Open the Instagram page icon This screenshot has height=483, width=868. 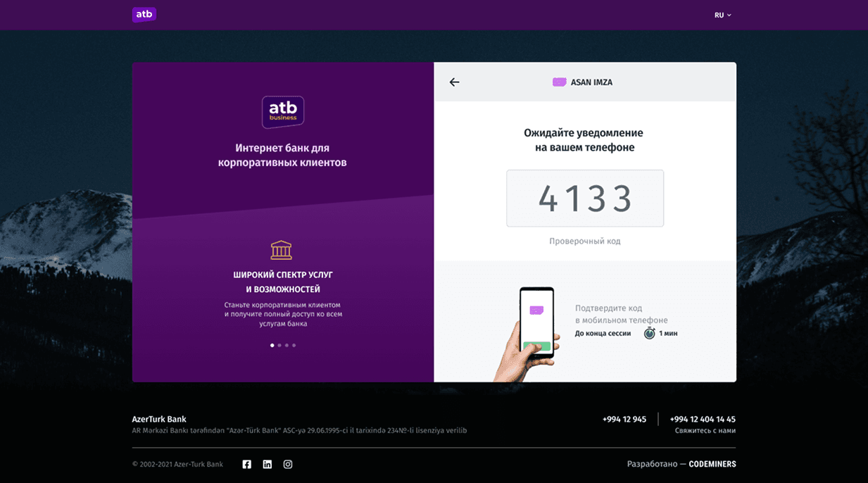point(287,464)
